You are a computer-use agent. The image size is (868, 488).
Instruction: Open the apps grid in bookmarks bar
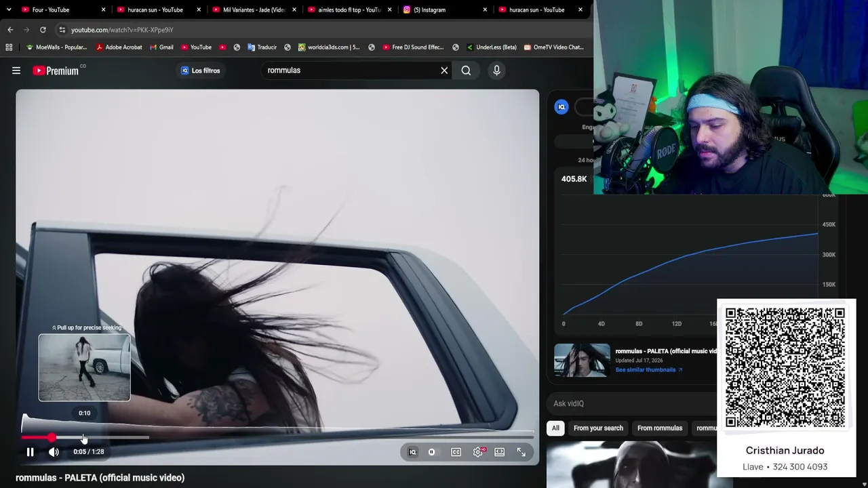(x=9, y=47)
